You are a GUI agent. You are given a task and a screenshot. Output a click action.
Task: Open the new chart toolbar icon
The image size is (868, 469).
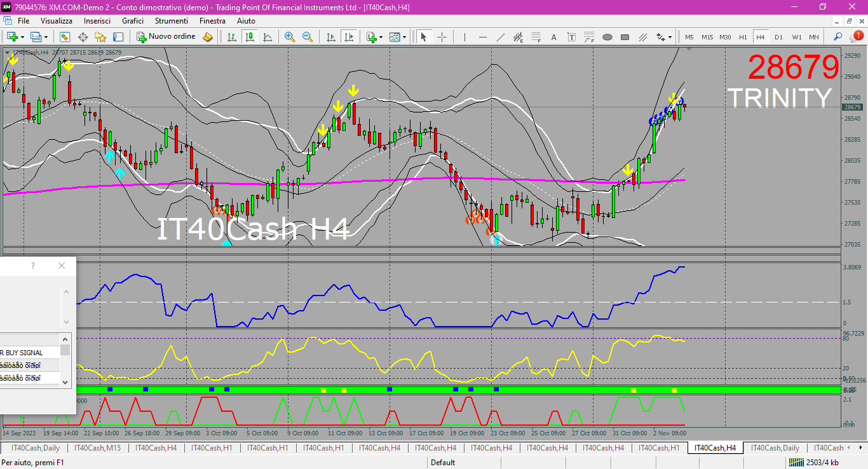coord(12,37)
